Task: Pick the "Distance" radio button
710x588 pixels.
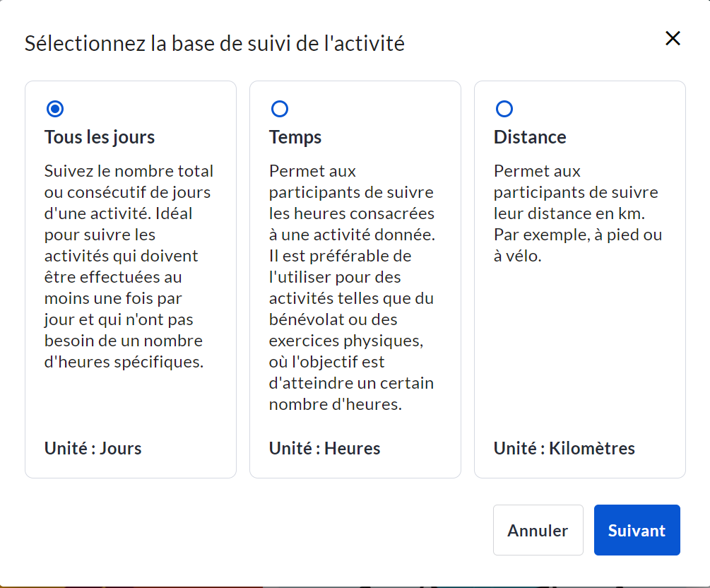Action: pos(504,109)
